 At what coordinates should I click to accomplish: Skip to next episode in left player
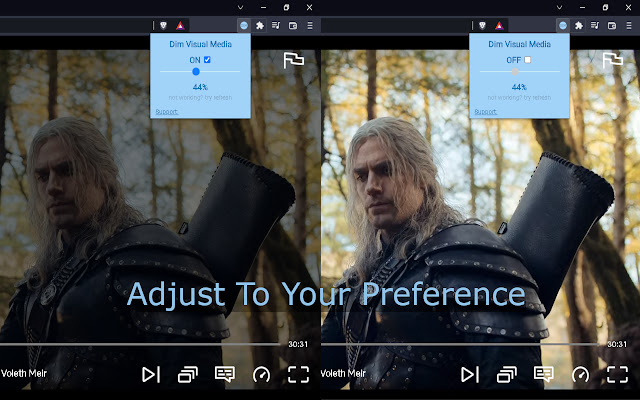tap(151, 374)
